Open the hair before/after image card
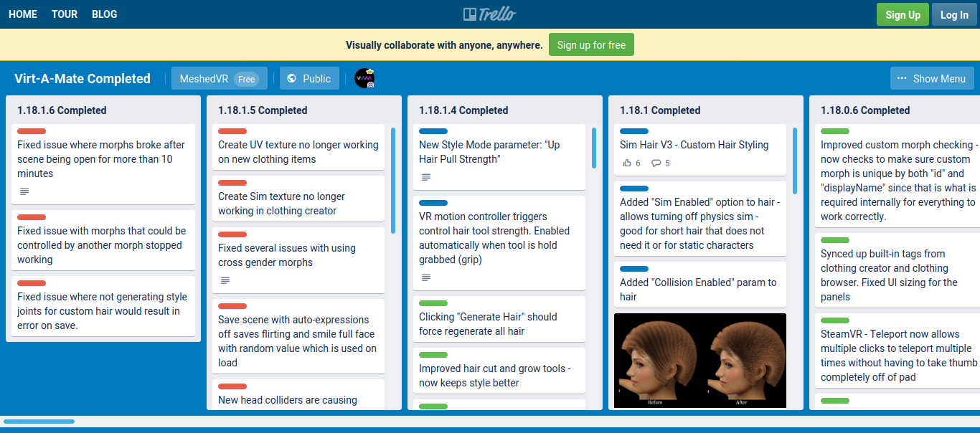This screenshot has height=433, width=980. click(700, 361)
